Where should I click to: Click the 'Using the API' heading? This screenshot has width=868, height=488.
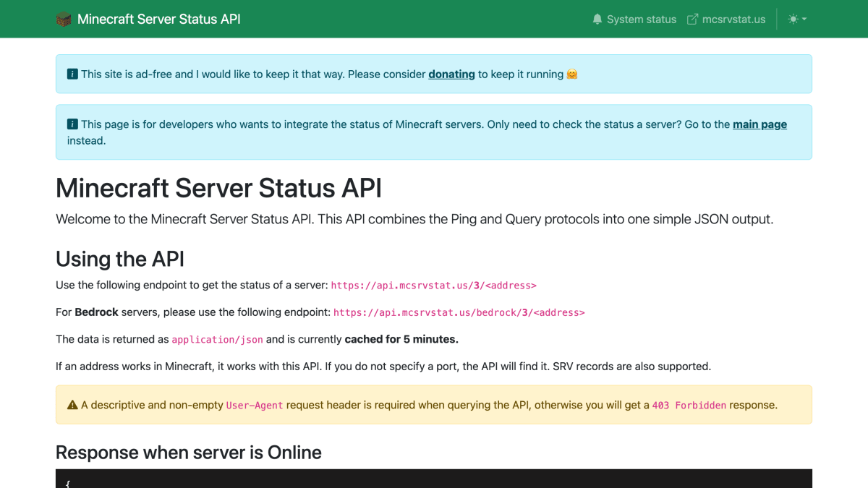(120, 259)
